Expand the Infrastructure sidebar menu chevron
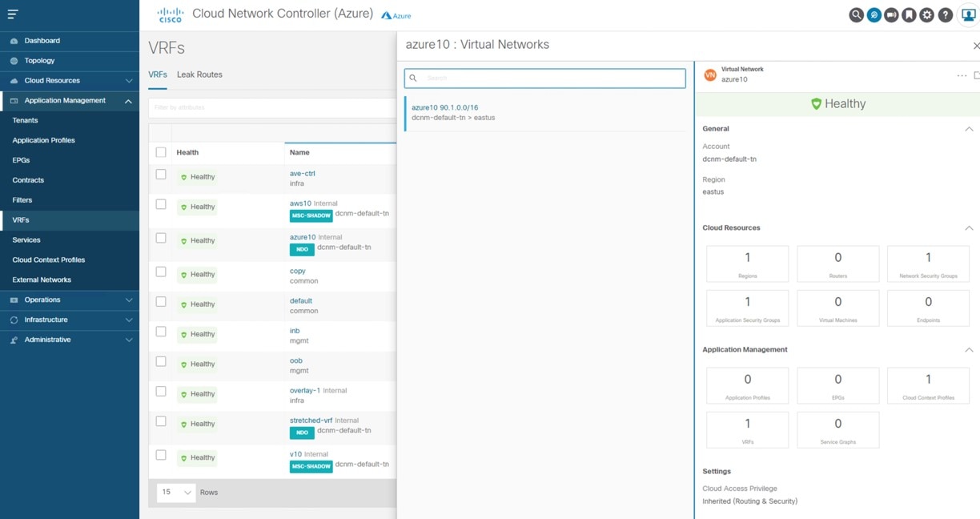This screenshot has width=980, height=519. 129,320
